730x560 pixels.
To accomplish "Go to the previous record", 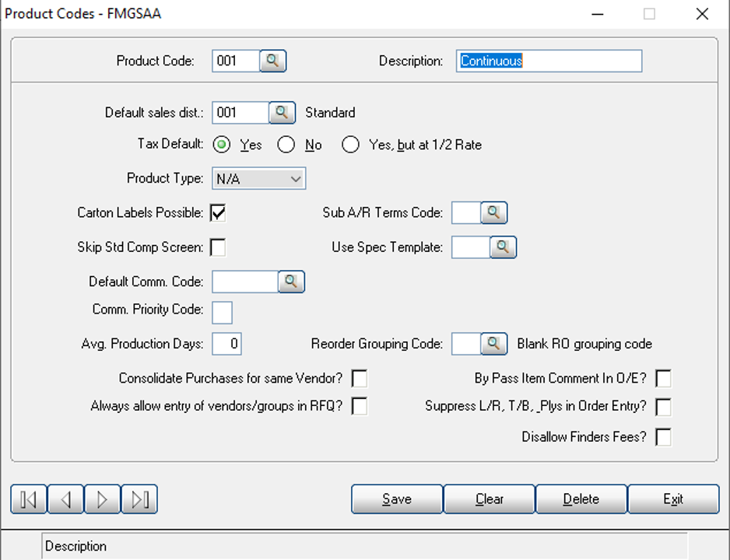I will pos(65,499).
